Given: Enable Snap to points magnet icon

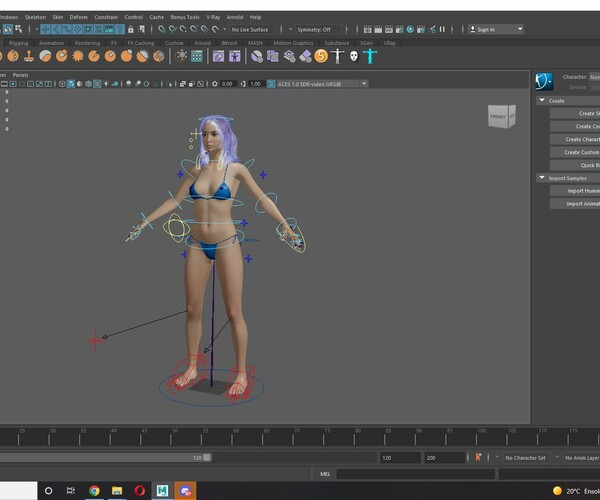Looking at the screenshot, I should [183, 29].
